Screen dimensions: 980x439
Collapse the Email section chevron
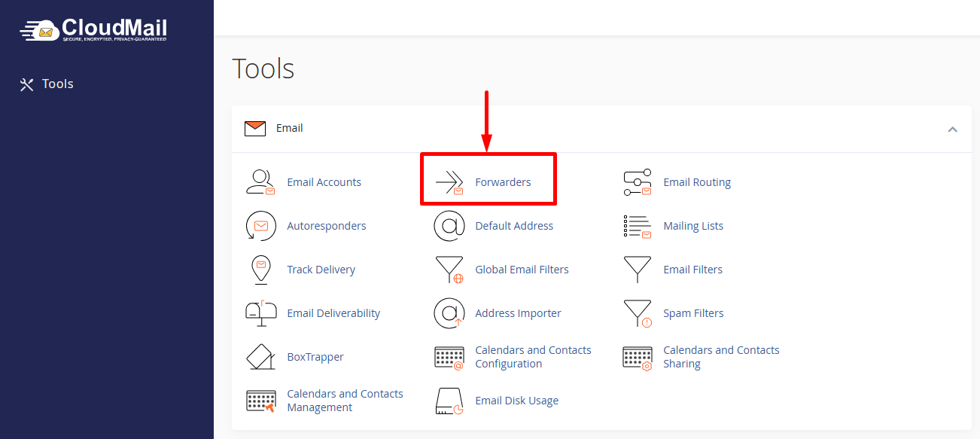coord(952,129)
